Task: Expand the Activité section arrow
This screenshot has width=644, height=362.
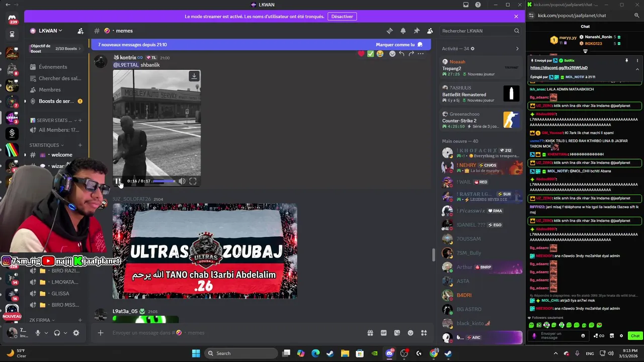Action: (x=517, y=49)
